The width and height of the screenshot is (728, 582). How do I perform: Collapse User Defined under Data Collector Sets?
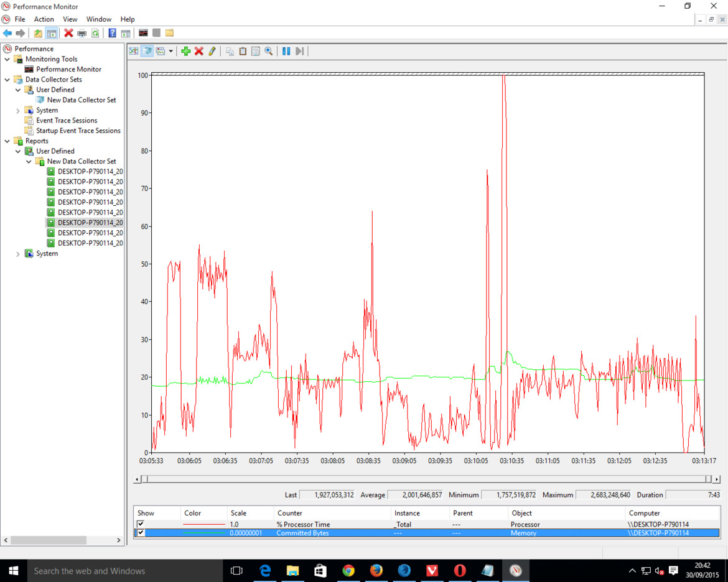[x=17, y=90]
